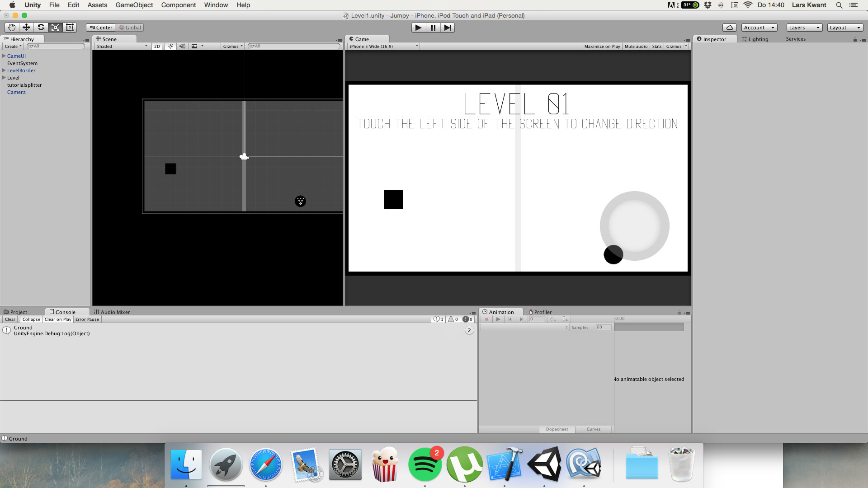The image size is (868, 488).
Task: Open the iPhone 5 Wide aspect ratio dropdown
Action: coord(382,46)
